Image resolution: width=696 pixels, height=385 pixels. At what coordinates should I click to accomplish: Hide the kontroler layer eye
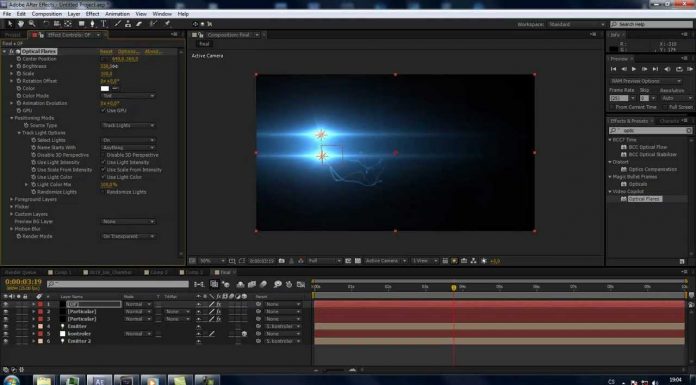[5, 333]
